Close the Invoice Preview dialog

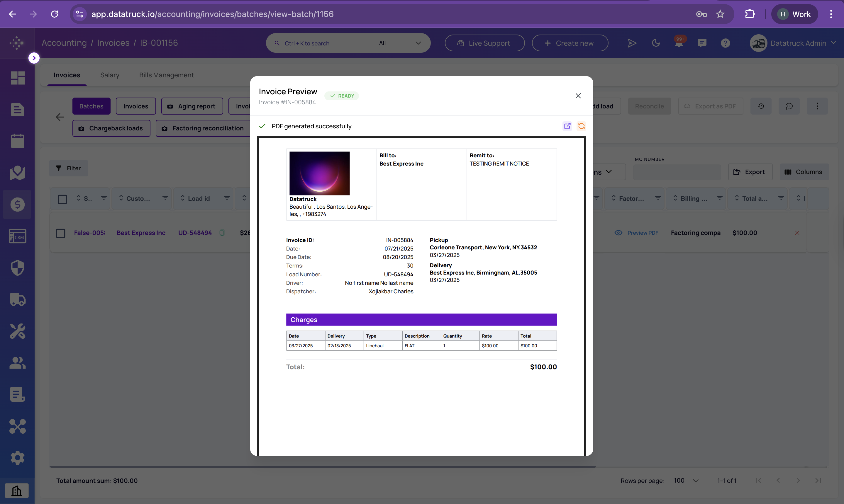pyautogui.click(x=578, y=96)
